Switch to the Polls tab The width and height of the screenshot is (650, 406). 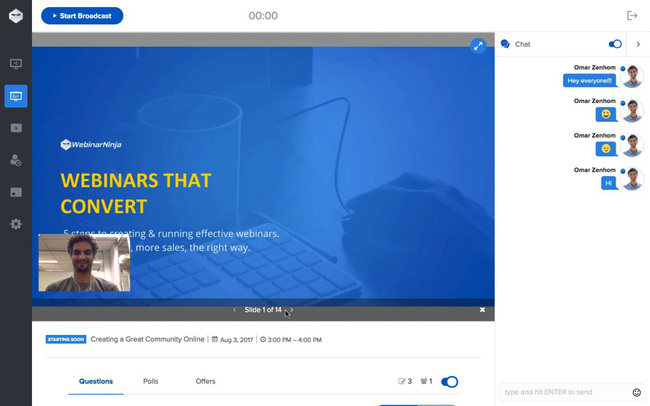click(150, 382)
